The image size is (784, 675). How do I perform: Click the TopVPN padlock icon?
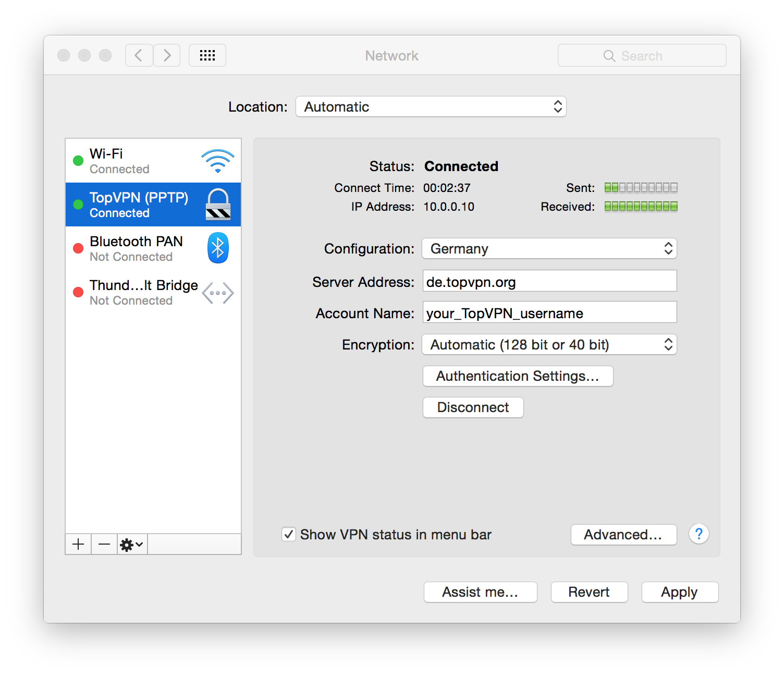218,204
